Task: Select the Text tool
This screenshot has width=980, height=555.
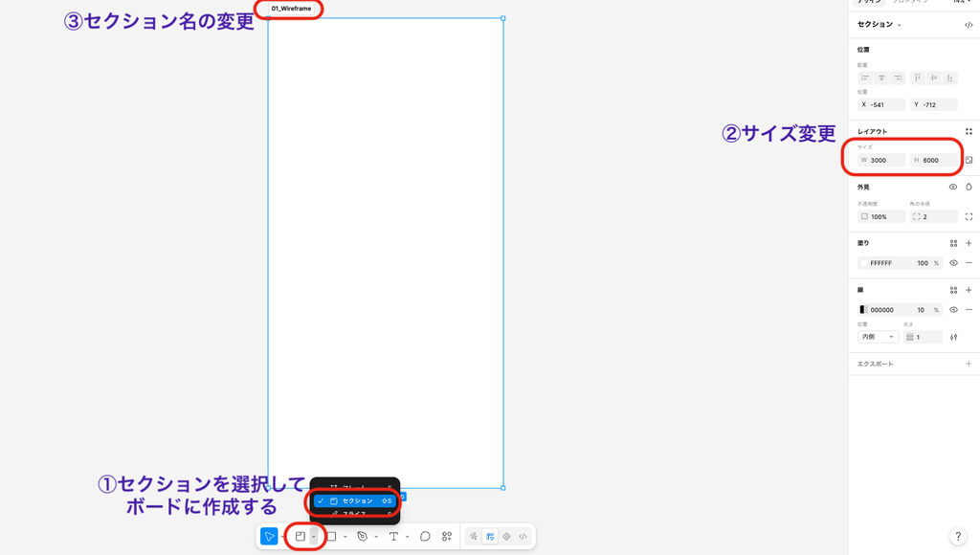Action: [393, 536]
